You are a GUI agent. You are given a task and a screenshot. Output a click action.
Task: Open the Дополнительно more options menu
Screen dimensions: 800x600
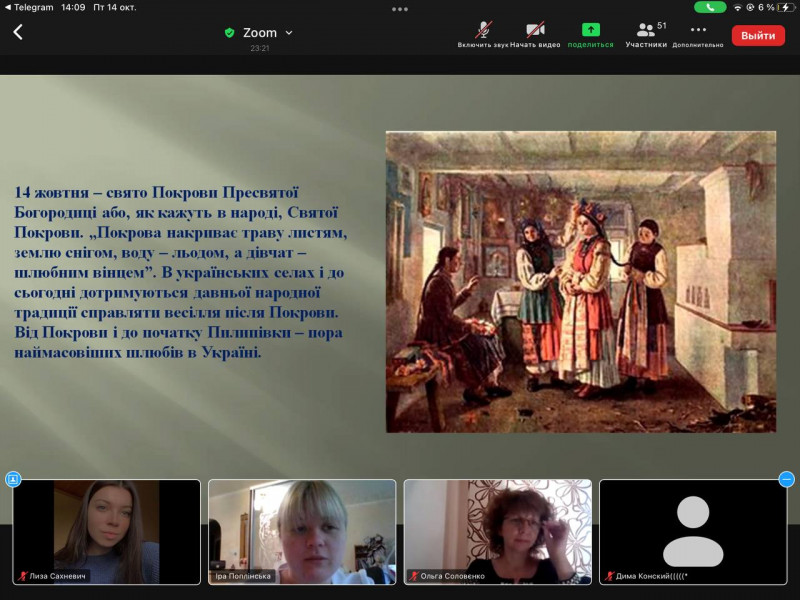click(697, 34)
